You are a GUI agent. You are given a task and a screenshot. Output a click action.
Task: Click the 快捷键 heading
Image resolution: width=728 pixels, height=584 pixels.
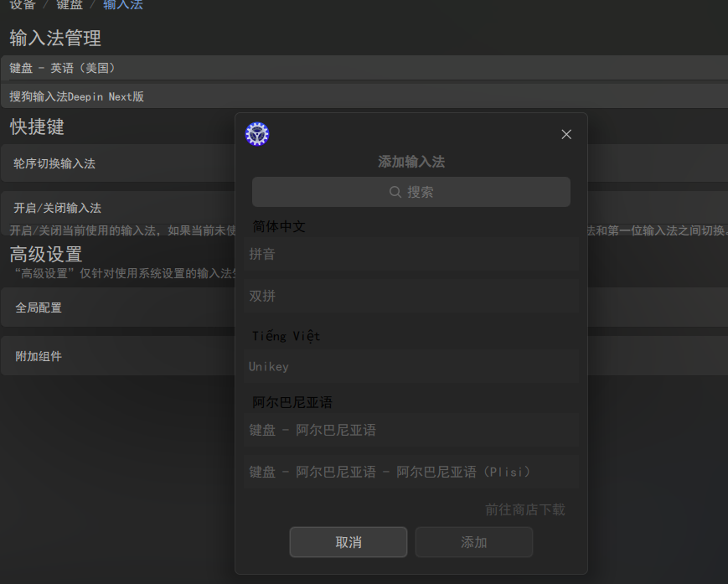coord(37,127)
